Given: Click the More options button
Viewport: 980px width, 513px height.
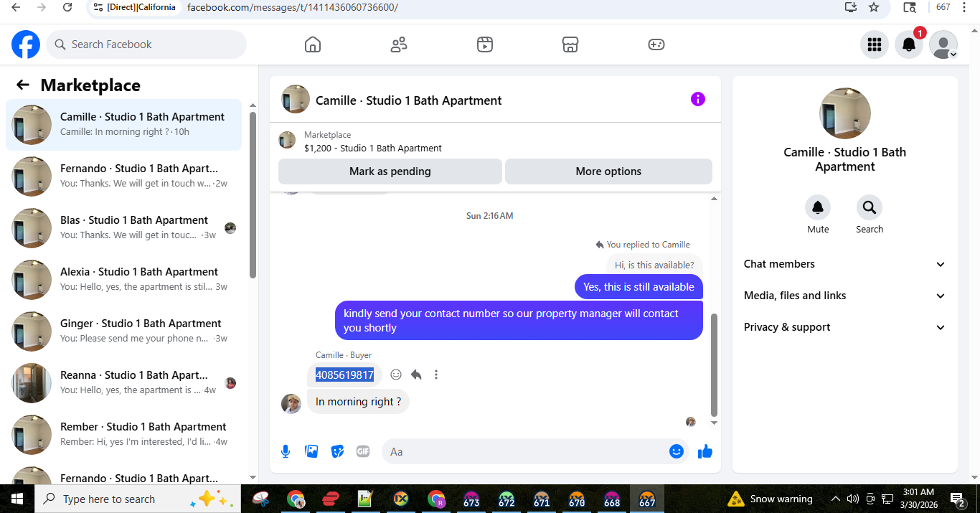Looking at the screenshot, I should 608,171.
